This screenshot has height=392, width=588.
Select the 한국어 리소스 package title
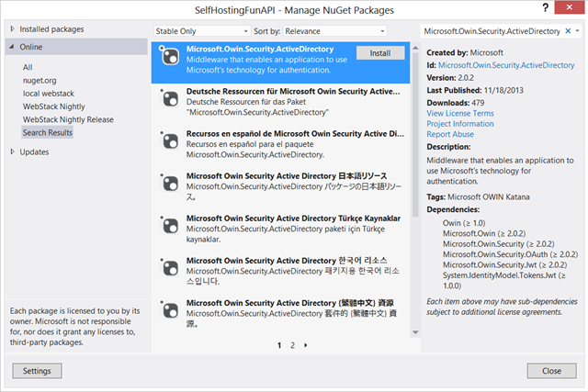(x=287, y=261)
